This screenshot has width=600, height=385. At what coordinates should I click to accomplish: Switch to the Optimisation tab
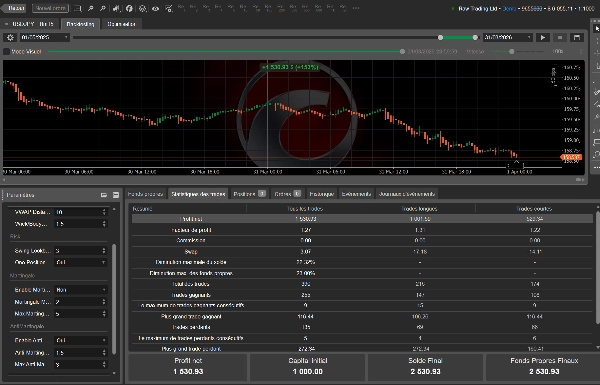121,24
